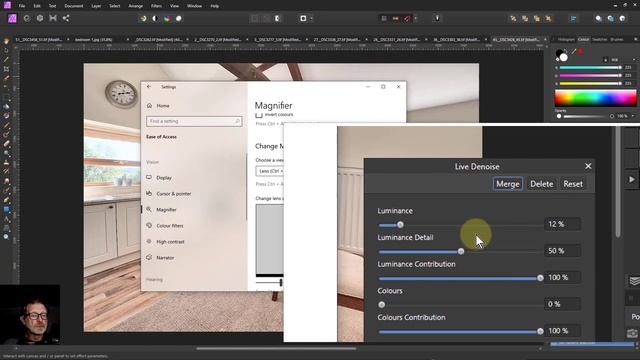Swap the foreground and background colours
The image size is (640, 360).
[x=565, y=50]
